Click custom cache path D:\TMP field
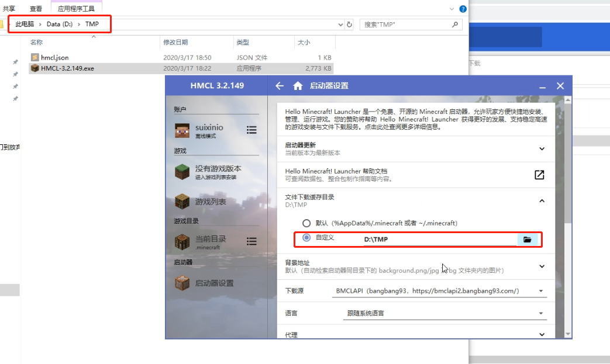 [440, 240]
